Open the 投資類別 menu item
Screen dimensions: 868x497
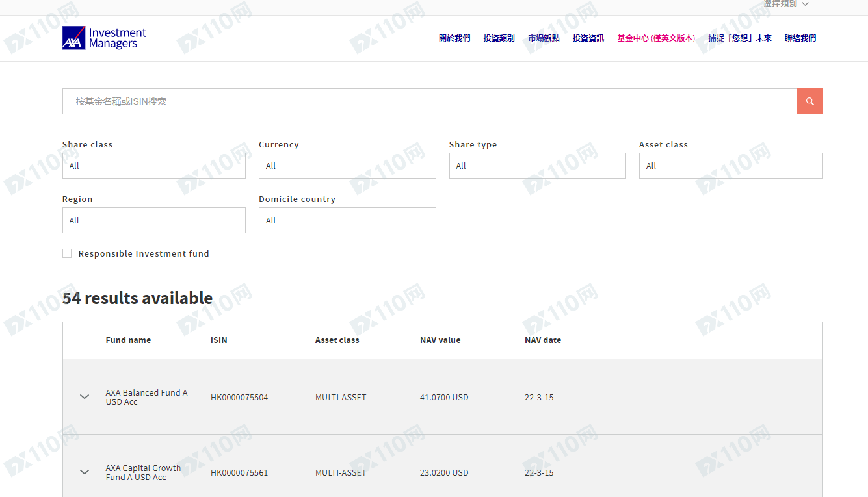tap(499, 38)
